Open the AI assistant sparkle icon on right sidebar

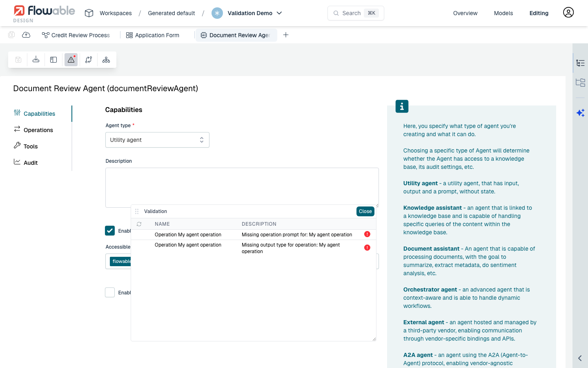580,112
